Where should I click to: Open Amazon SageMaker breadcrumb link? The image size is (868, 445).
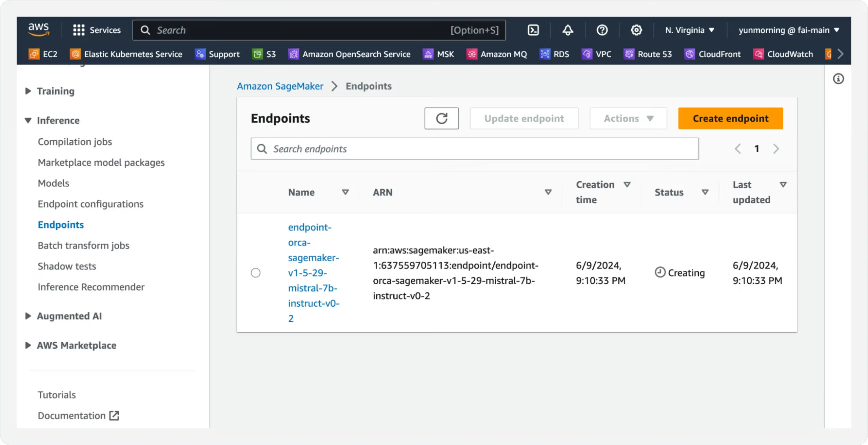tap(280, 86)
